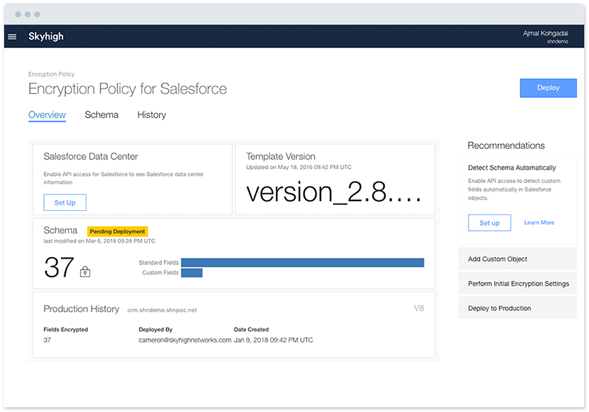589x412 pixels.
Task: Click the Jan 9, 2018 date created value
Action: (x=273, y=340)
